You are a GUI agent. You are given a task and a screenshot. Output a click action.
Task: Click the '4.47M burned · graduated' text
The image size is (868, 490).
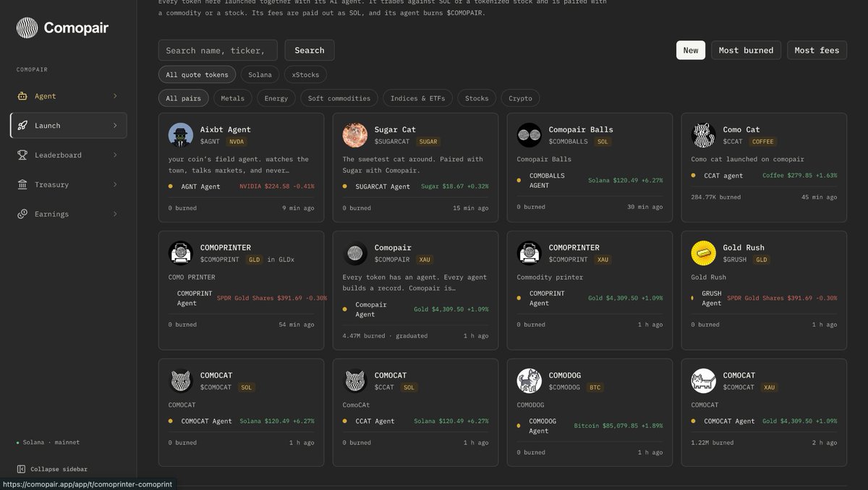tap(385, 336)
